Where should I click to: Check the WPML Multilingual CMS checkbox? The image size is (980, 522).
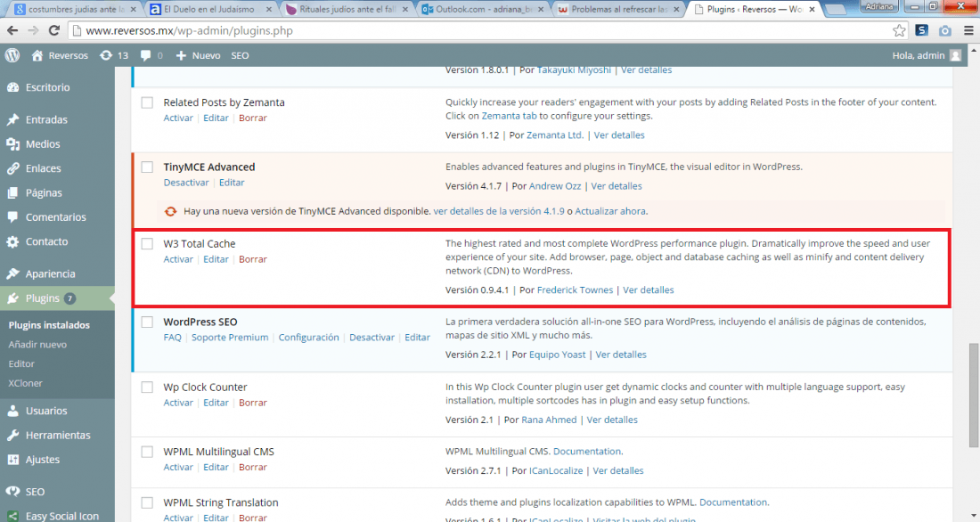[147, 452]
